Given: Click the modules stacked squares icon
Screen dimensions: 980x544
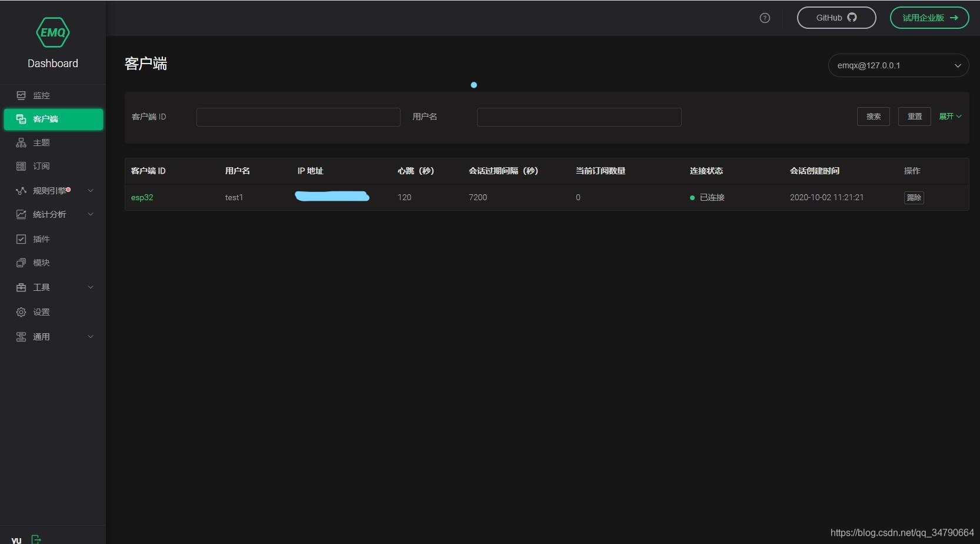Looking at the screenshot, I should 21,263.
